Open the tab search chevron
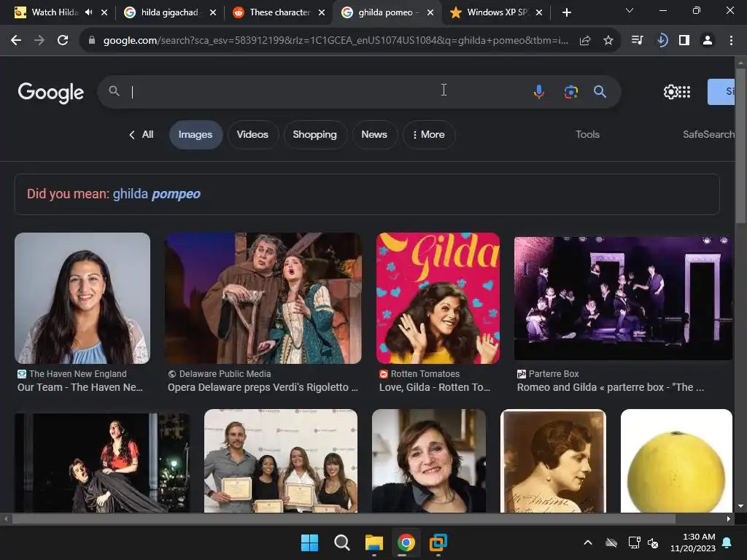The width and height of the screenshot is (747, 560). [630, 10]
